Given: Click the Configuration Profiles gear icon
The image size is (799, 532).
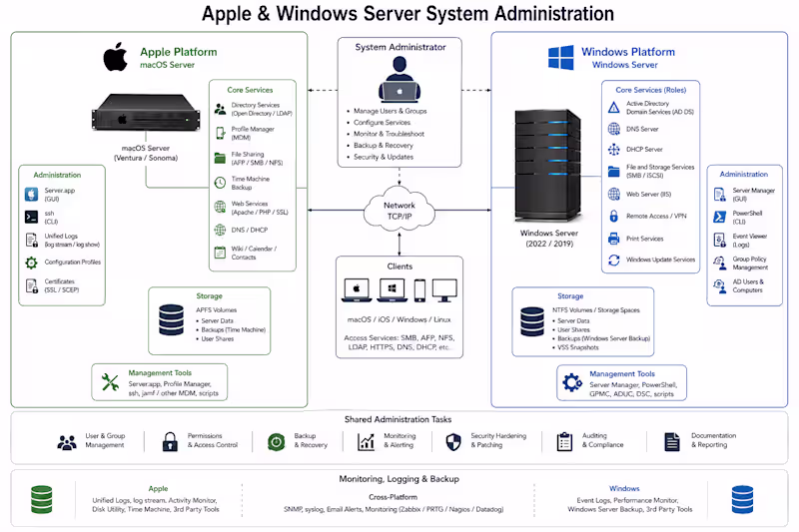Looking at the screenshot, I should [31, 263].
